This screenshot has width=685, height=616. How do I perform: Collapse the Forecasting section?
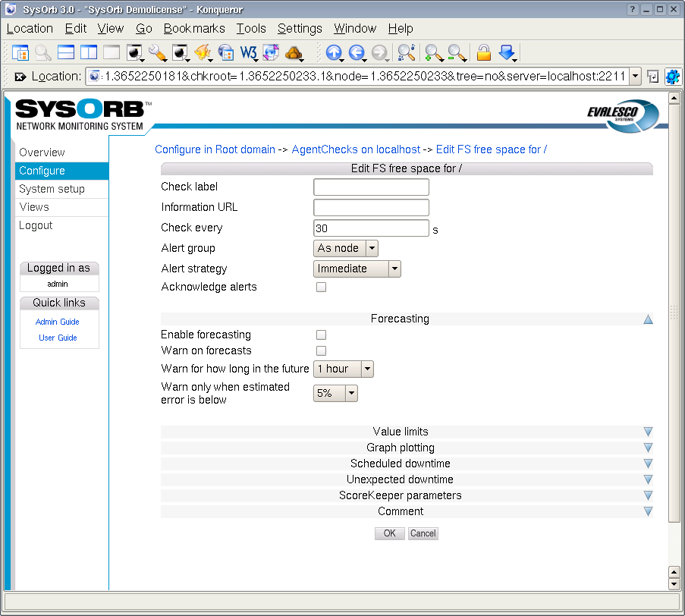[649, 319]
